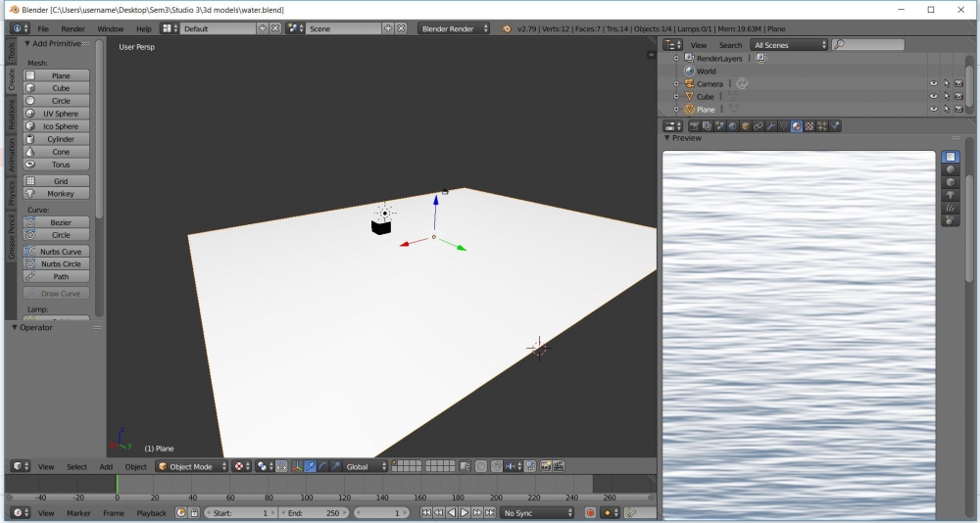Viewport: 980px width, 523px height.
Task: Toggle Plane renderability camera icon
Action: 957,110
